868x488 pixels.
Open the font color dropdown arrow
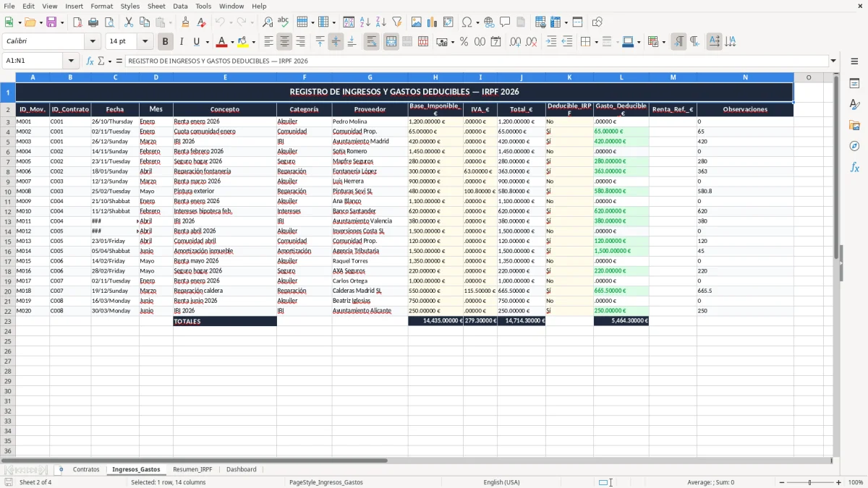[x=232, y=42]
